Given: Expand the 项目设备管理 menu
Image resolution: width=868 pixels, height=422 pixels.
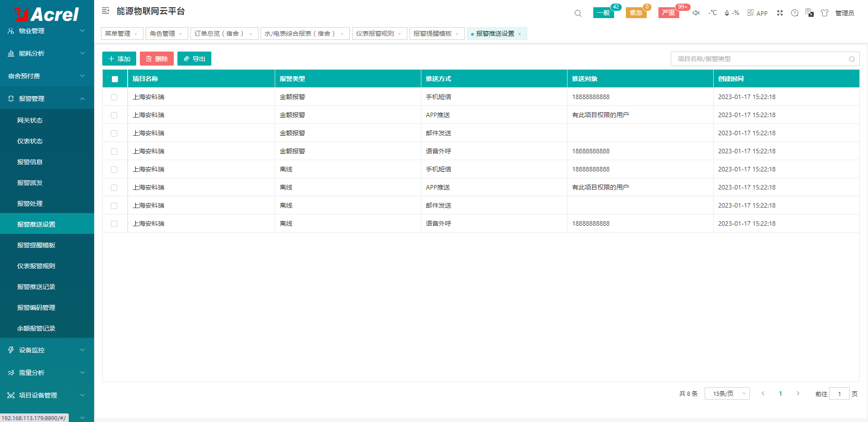Looking at the screenshot, I should click(x=47, y=395).
